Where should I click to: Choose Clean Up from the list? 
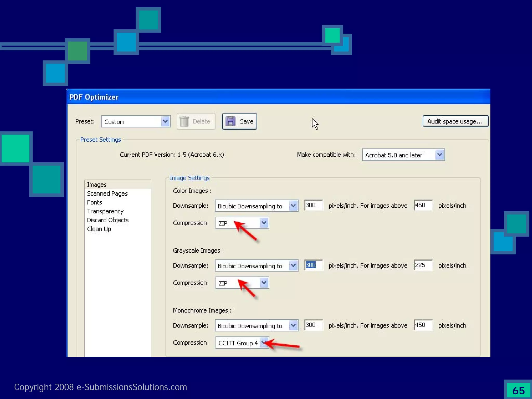point(99,229)
